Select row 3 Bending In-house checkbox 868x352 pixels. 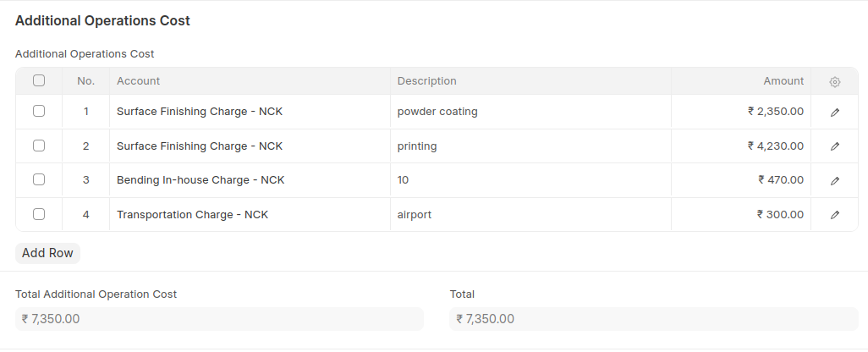[x=39, y=179]
